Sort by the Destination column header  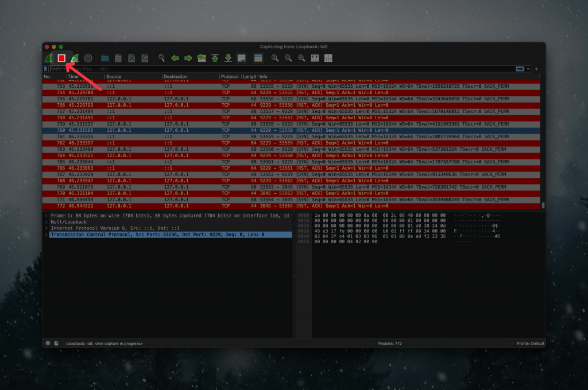point(191,76)
